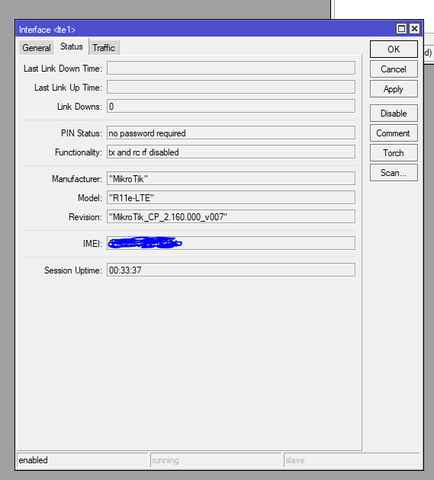Maximize the Interface lte1 window
Image resolution: width=434 pixels, height=480 pixels.
point(402,29)
